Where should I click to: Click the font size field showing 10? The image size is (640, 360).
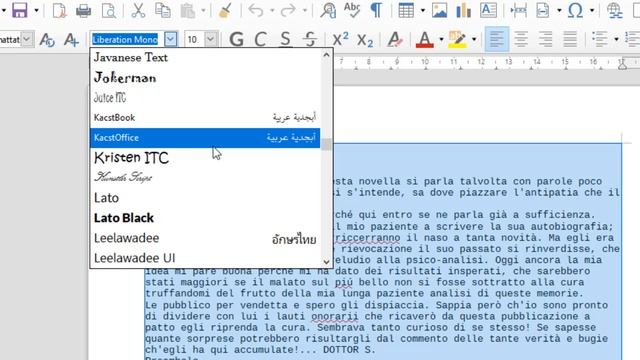point(194,40)
